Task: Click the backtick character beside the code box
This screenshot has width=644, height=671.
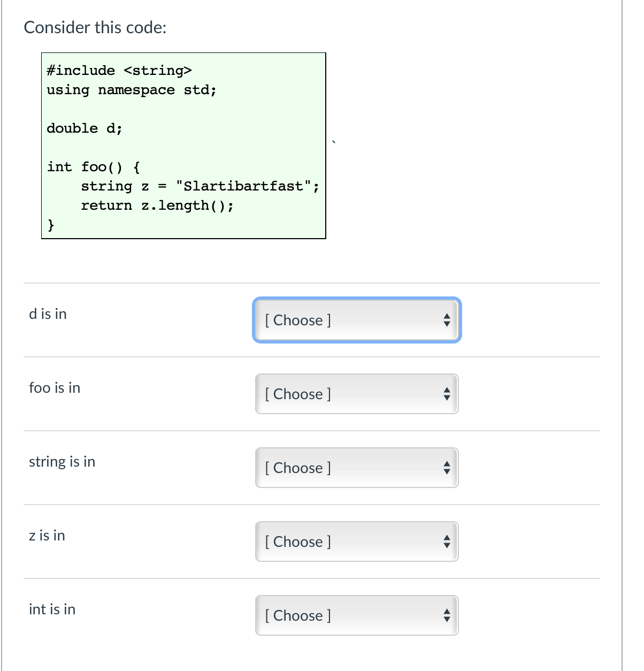Action: (x=333, y=141)
